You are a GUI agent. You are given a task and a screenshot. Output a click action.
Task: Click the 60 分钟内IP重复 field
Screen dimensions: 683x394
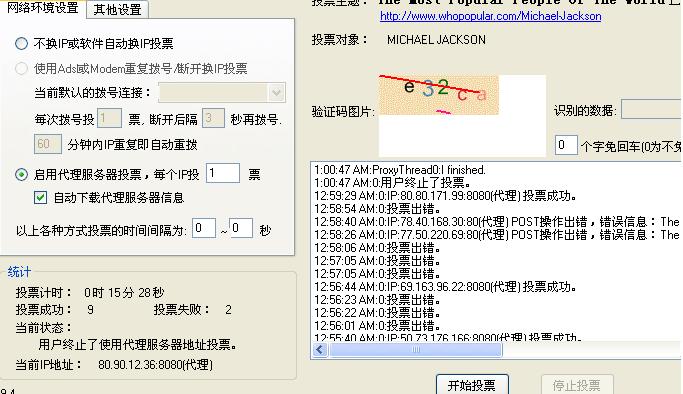(x=47, y=144)
